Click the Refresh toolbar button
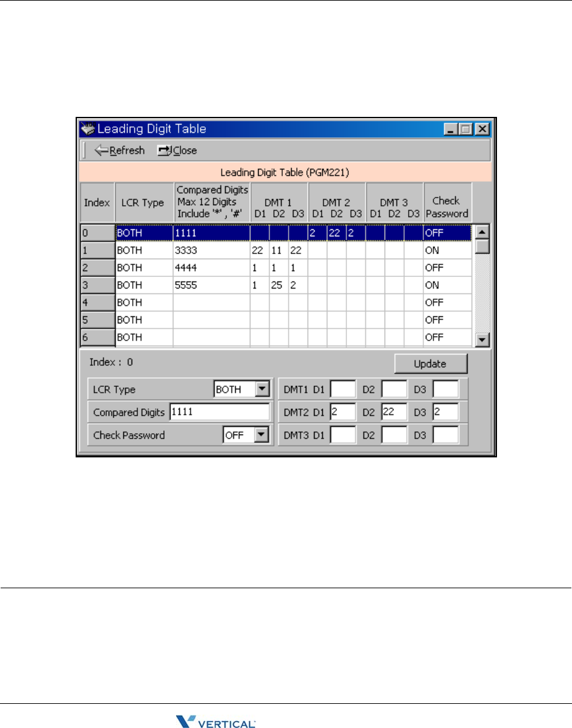The width and height of the screenshot is (572, 728). (x=119, y=151)
